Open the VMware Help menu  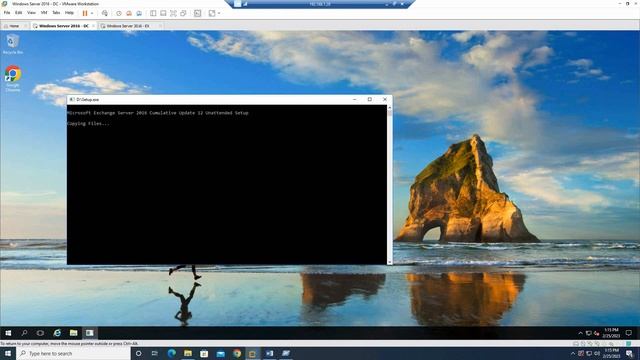69,13
